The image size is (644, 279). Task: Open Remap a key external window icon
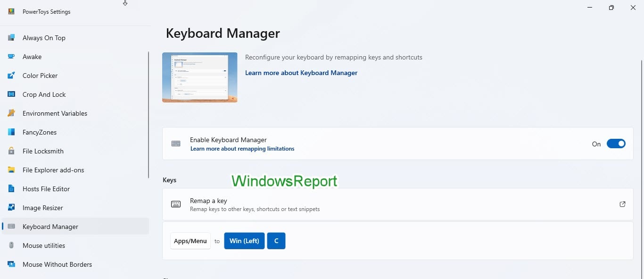point(622,204)
